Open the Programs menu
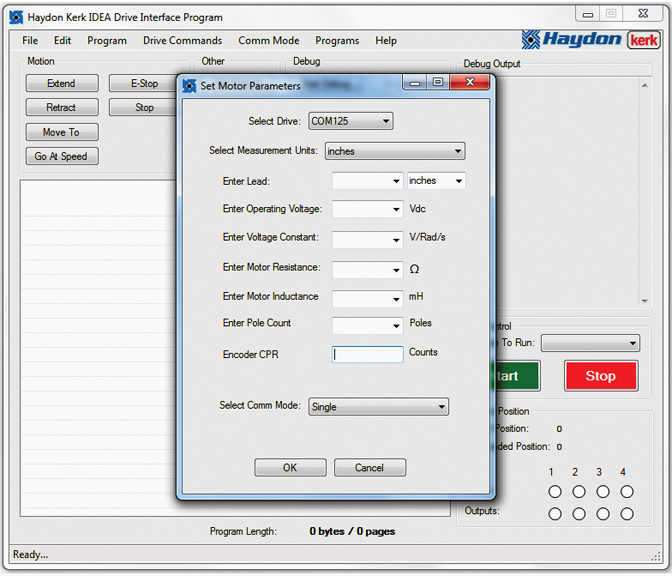Viewport: 672px width, 576px height. click(x=337, y=41)
